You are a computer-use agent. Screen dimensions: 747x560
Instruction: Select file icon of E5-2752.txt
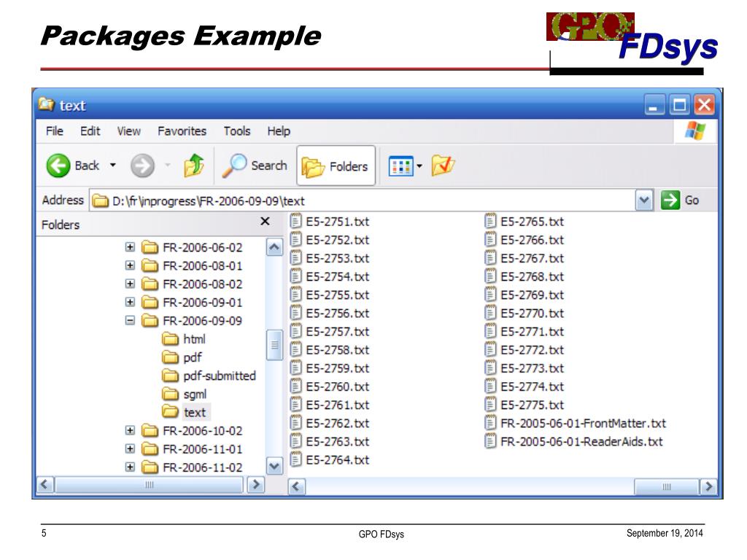coord(296,239)
